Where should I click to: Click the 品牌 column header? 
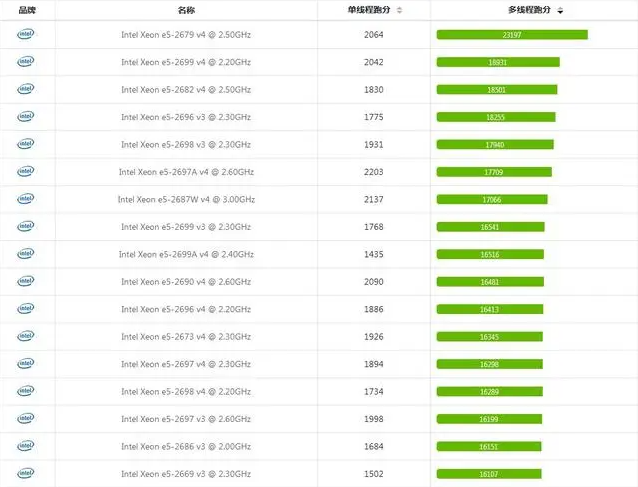coord(27,10)
